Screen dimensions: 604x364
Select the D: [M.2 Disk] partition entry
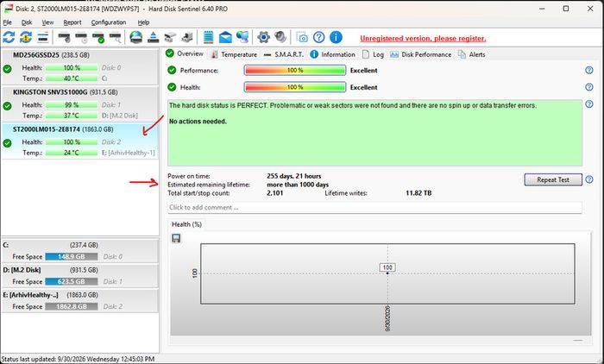point(79,276)
